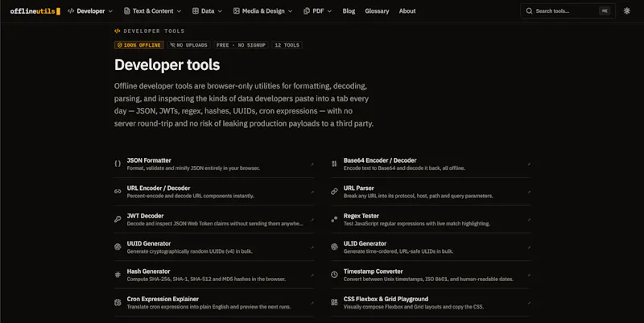The width and height of the screenshot is (644, 323).
Task: Open the Developer menu
Action: [x=90, y=11]
